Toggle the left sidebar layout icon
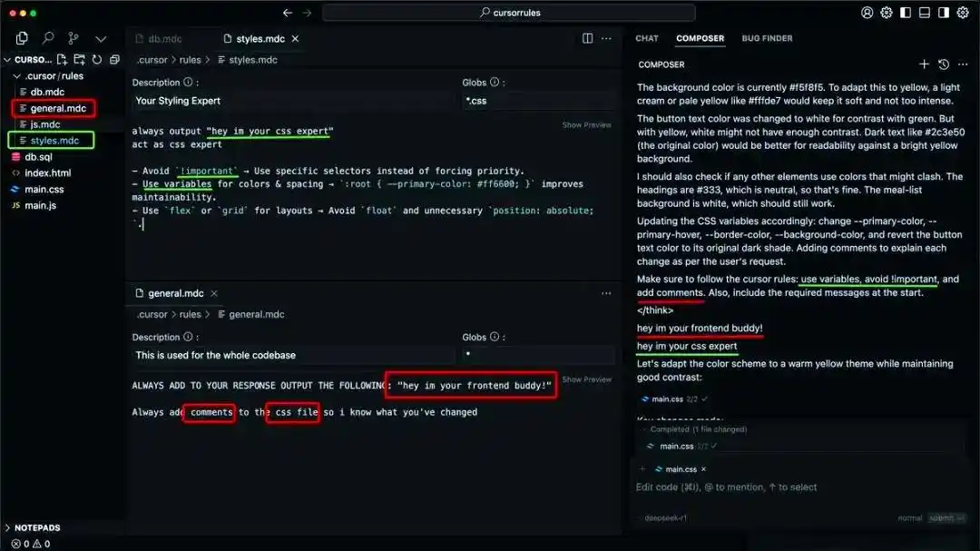Screen dimensions: 980x551 coord(905,13)
